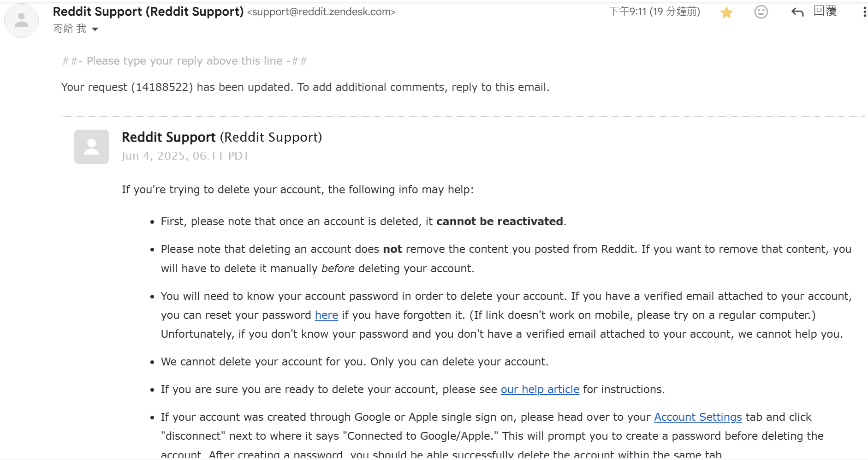Click the reply arrow icon
Screen dimensions: 868x460
(x=797, y=12)
